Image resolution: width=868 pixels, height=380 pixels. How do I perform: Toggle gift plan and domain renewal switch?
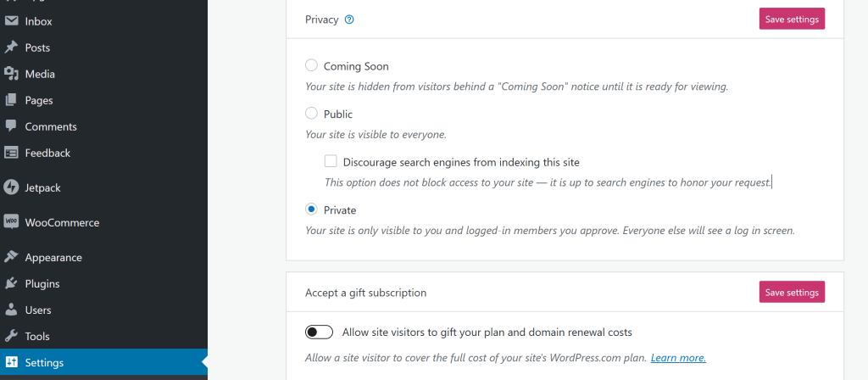coord(319,332)
